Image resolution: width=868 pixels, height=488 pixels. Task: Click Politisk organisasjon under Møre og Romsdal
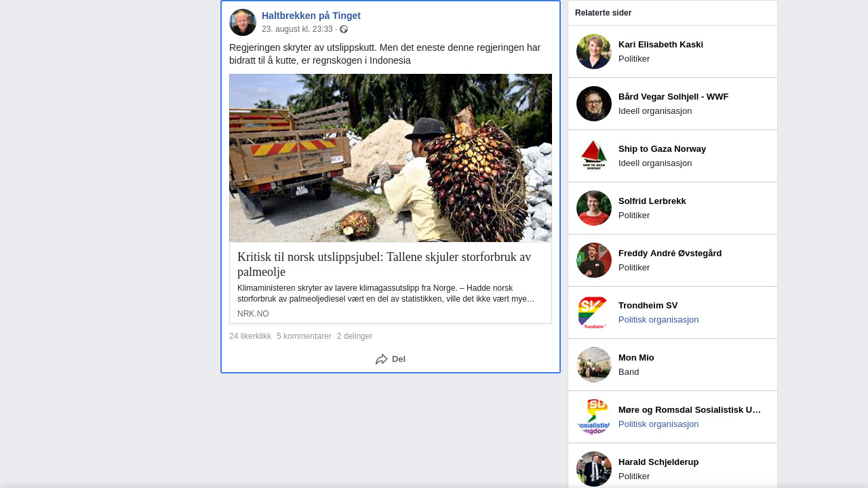[x=658, y=424]
